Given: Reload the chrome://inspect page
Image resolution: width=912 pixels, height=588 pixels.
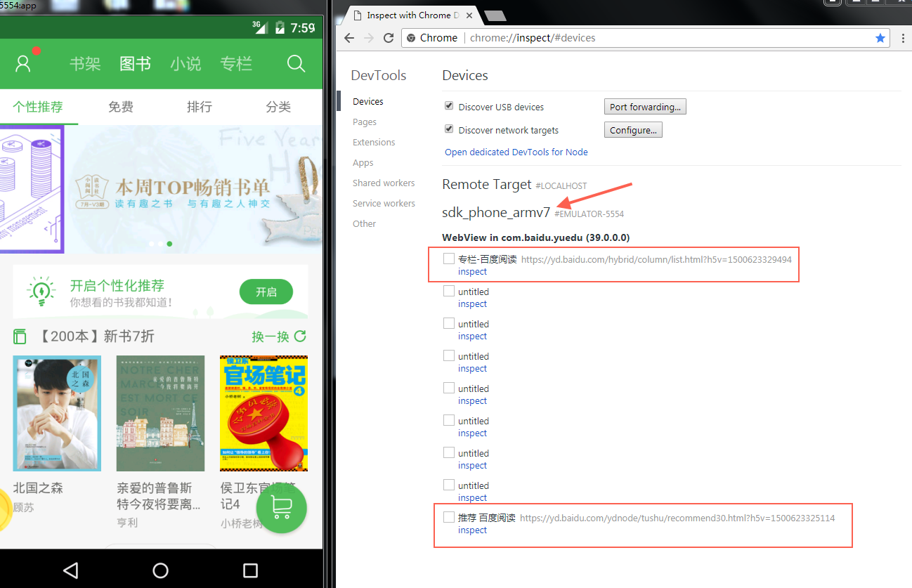Looking at the screenshot, I should click(x=389, y=38).
